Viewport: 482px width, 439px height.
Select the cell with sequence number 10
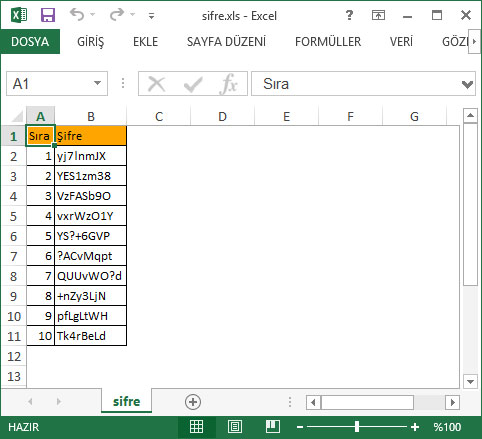40,336
